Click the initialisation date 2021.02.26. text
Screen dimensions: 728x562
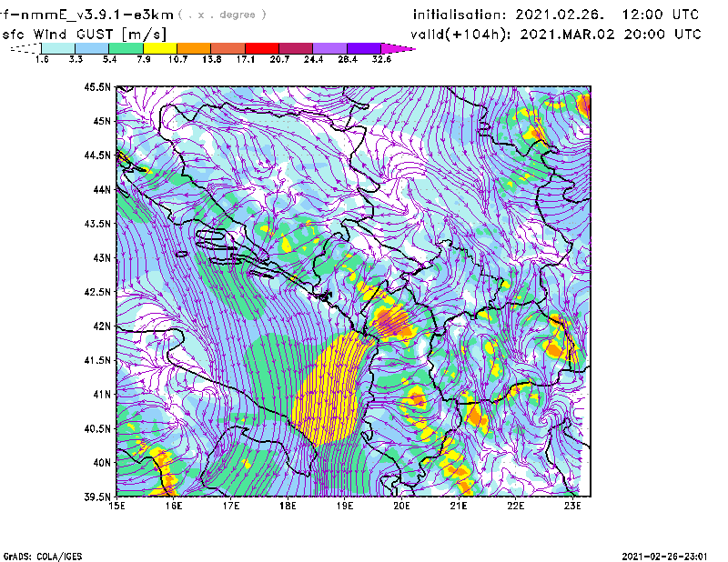(x=560, y=15)
